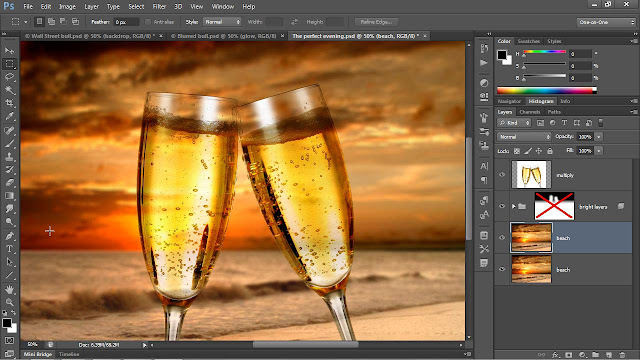Select the Move tool
Image resolution: width=640 pixels, height=360 pixels.
pos(9,51)
